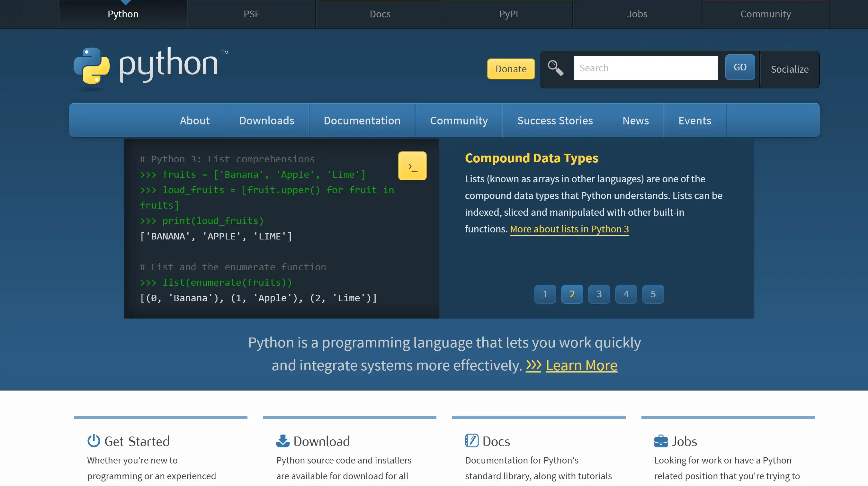Click the 'python' wordmark text logo
Image resolution: width=868 pixels, height=486 pixels.
pyautogui.click(x=168, y=65)
